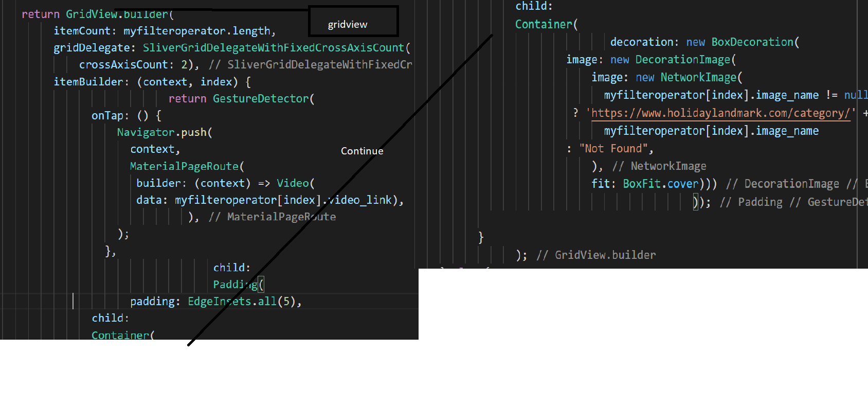868x404 pixels.
Task: Click the Navigator.push call
Action: click(164, 132)
